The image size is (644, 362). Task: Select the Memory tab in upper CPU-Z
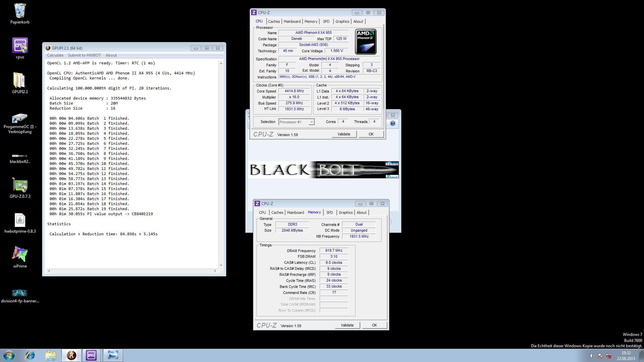(311, 21)
